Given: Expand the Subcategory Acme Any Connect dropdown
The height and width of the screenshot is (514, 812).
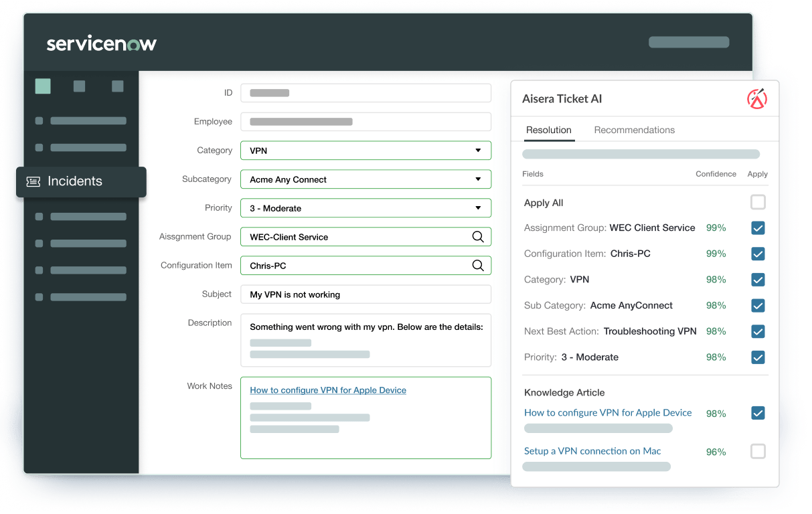Looking at the screenshot, I should pyautogui.click(x=478, y=179).
